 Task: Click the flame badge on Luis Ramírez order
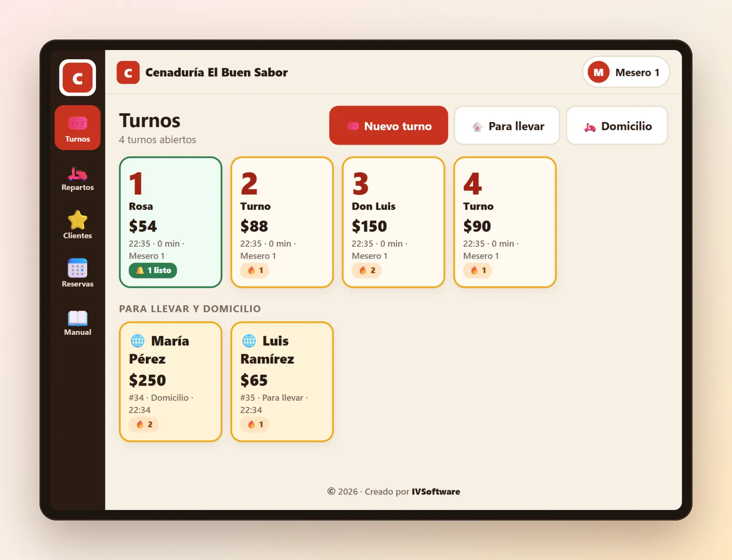[255, 425]
